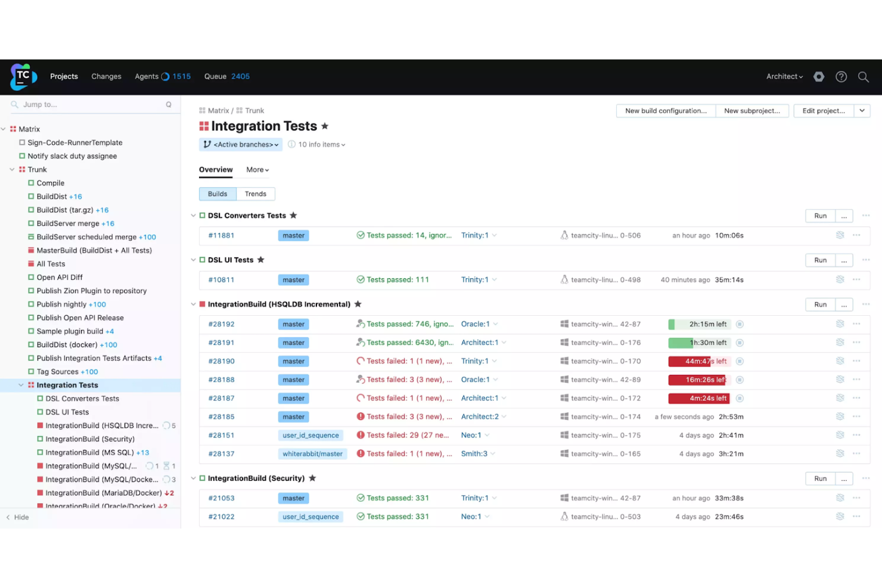Open the ellipsis menu for build #28185
The image size is (882, 588).
(x=856, y=416)
